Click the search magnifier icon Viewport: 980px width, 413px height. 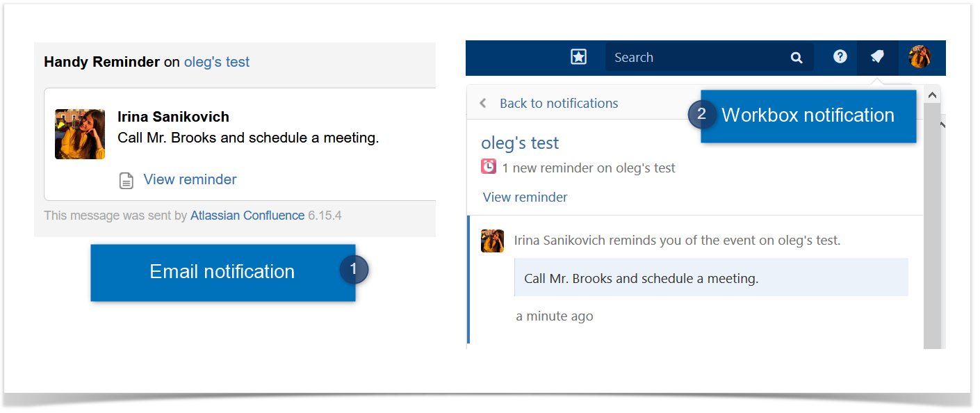796,57
